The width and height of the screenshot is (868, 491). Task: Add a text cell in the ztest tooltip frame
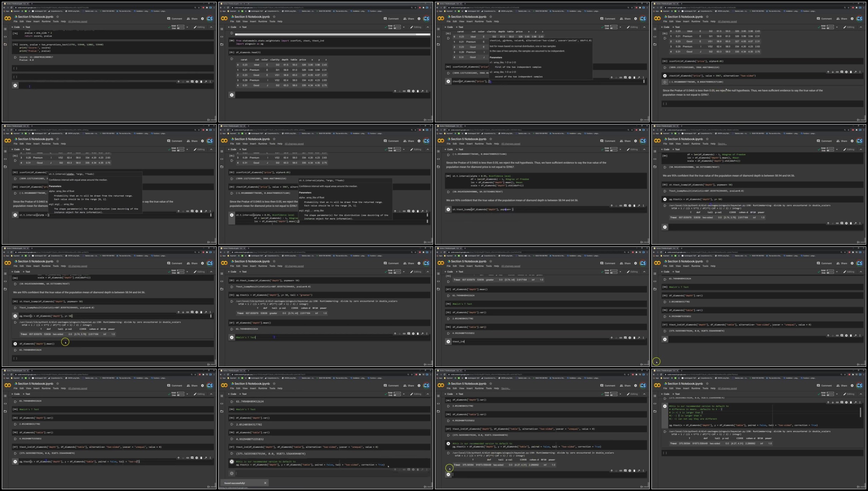[460, 27]
